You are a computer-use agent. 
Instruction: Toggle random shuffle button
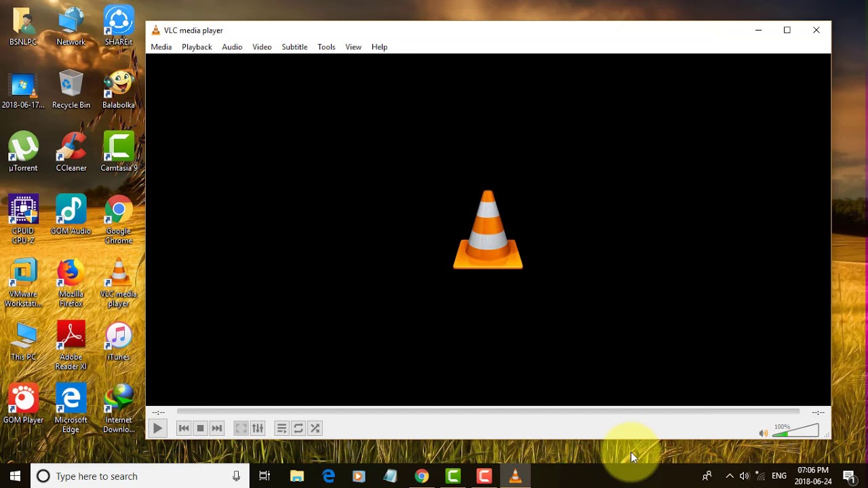click(315, 428)
